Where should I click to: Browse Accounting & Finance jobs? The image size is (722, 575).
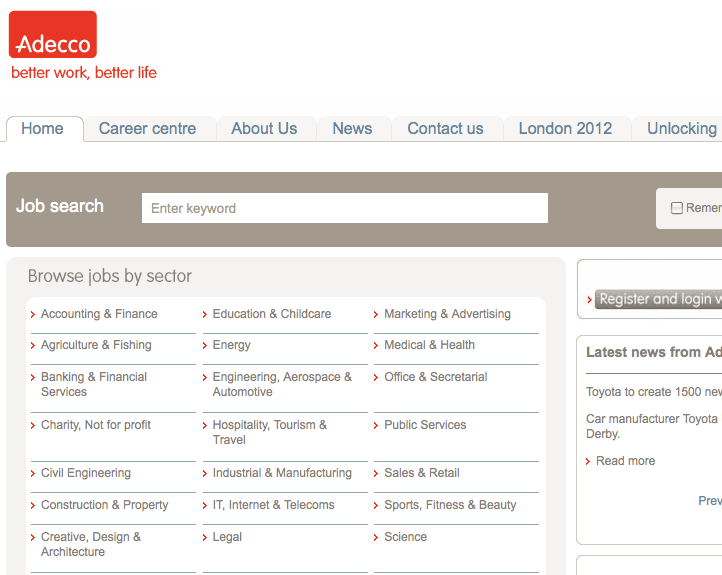[99, 314]
